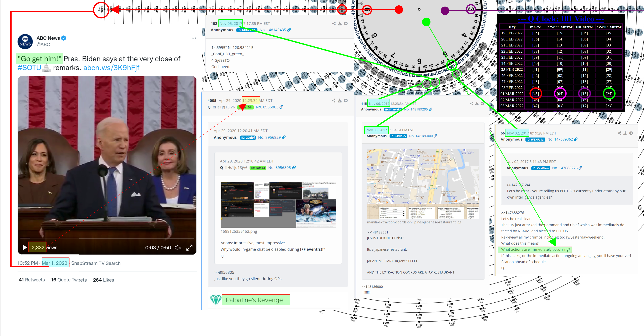The image size is (644, 336).
Task: Share post 102
Action: pos(334,24)
